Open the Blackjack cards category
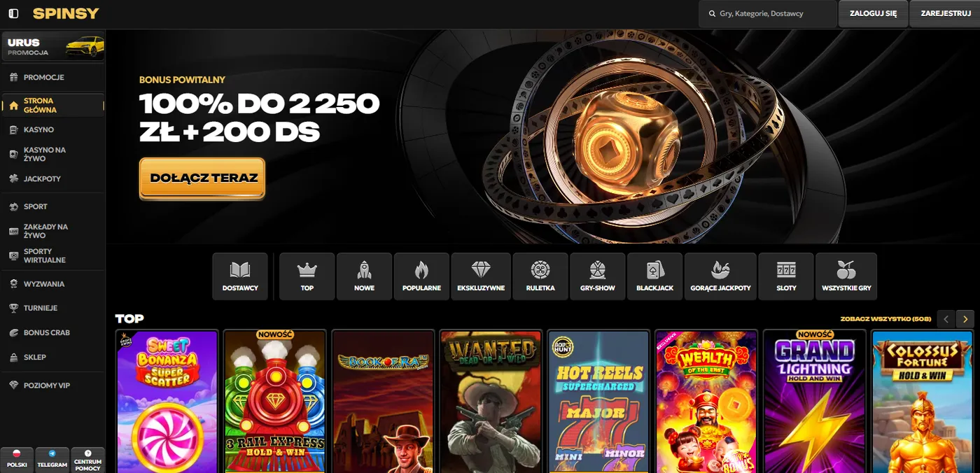 (x=654, y=276)
